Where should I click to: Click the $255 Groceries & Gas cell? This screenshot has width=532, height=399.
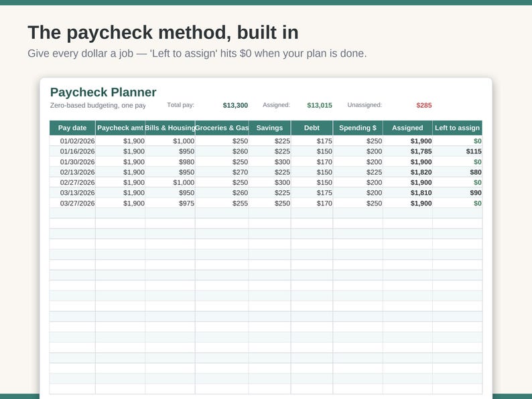click(x=222, y=203)
